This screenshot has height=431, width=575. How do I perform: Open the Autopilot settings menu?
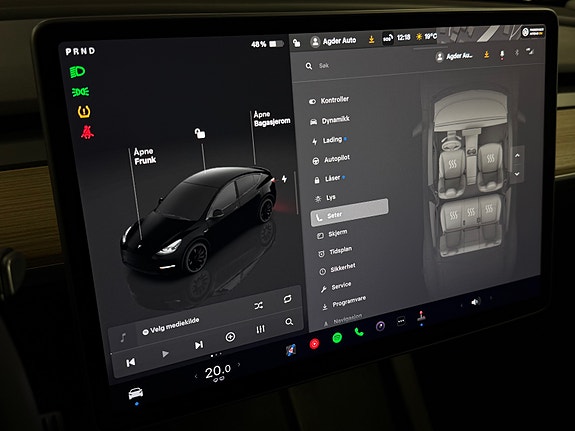click(331, 160)
